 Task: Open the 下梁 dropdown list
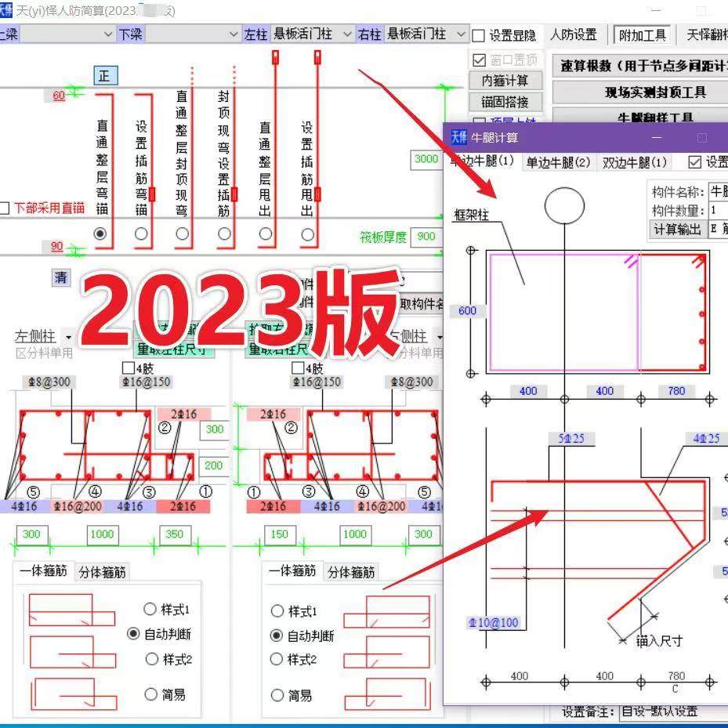click(234, 34)
